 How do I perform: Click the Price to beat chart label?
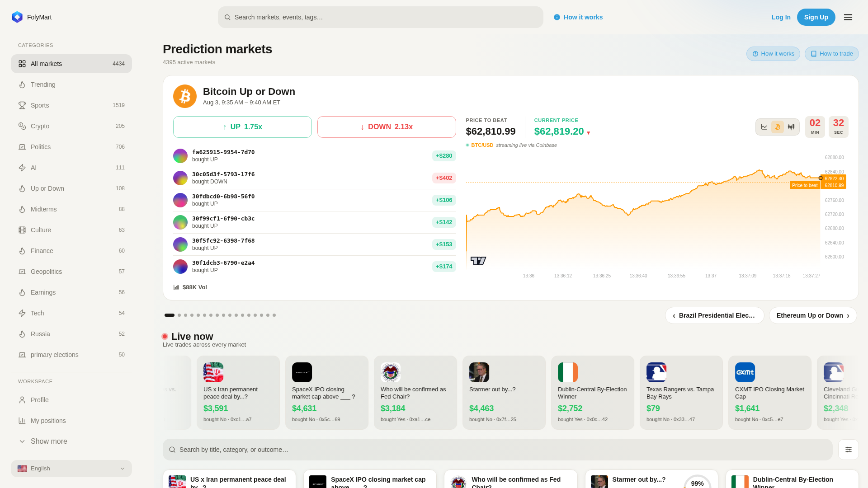pyautogui.click(x=805, y=185)
